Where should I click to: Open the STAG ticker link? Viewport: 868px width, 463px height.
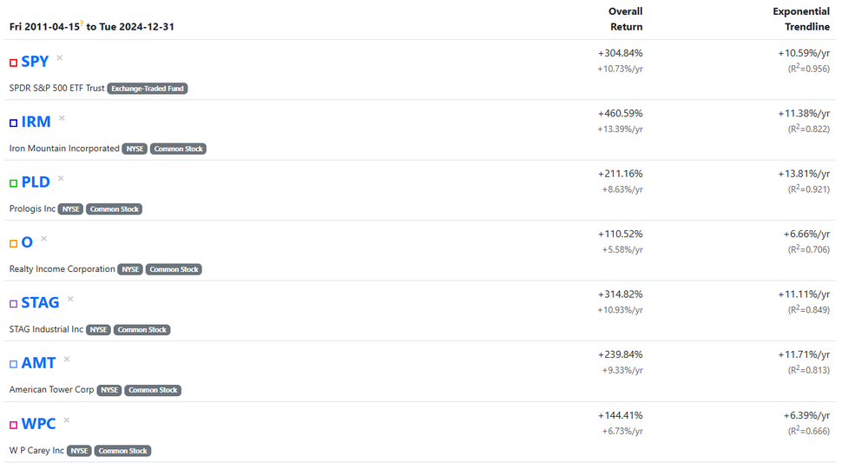40,302
